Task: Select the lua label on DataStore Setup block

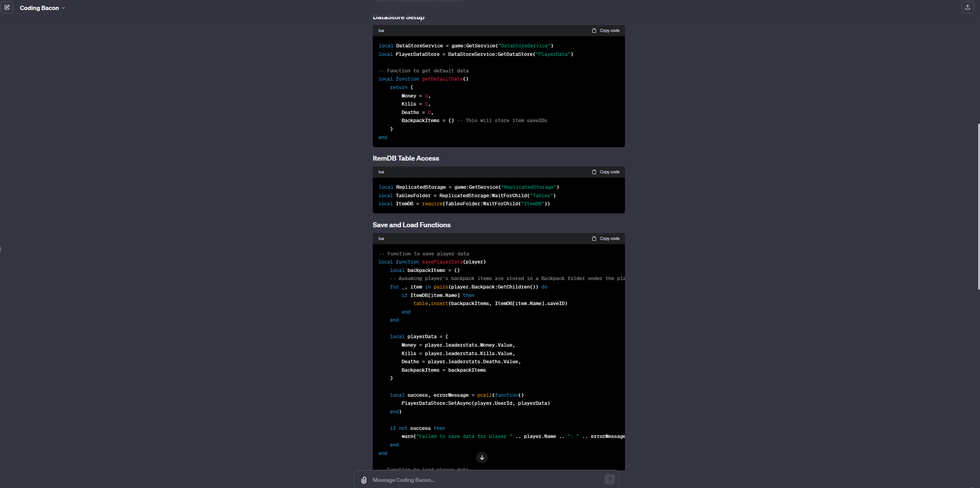Action: coord(381,30)
